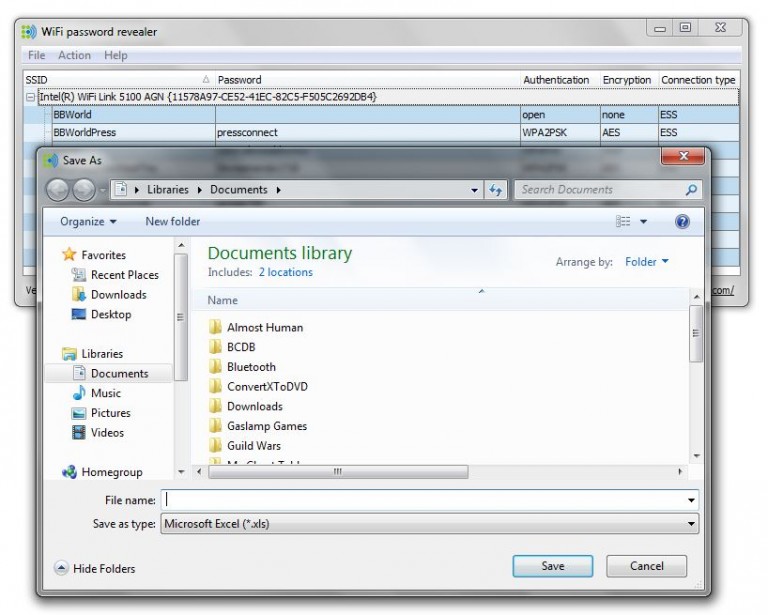Open the File menu in WiFi password revealer
Image resolution: width=768 pixels, height=615 pixels.
coord(36,55)
